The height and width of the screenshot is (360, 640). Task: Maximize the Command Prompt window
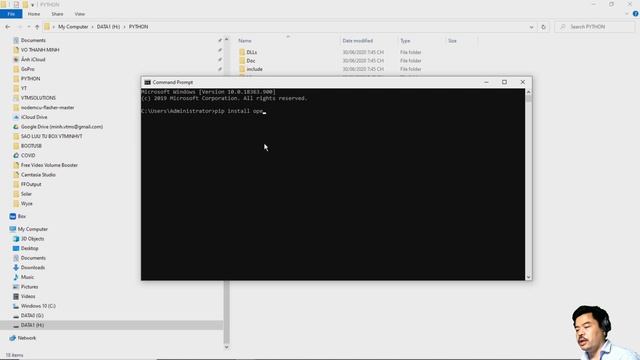click(504, 82)
